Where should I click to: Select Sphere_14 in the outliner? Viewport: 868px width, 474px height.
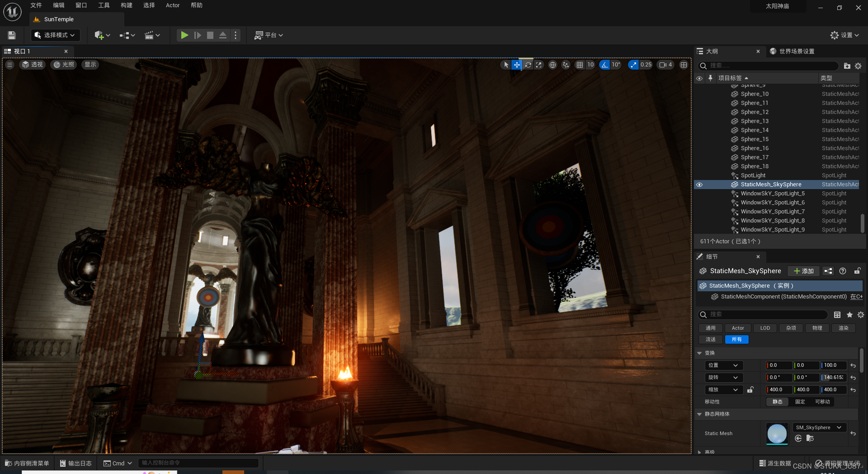point(755,130)
